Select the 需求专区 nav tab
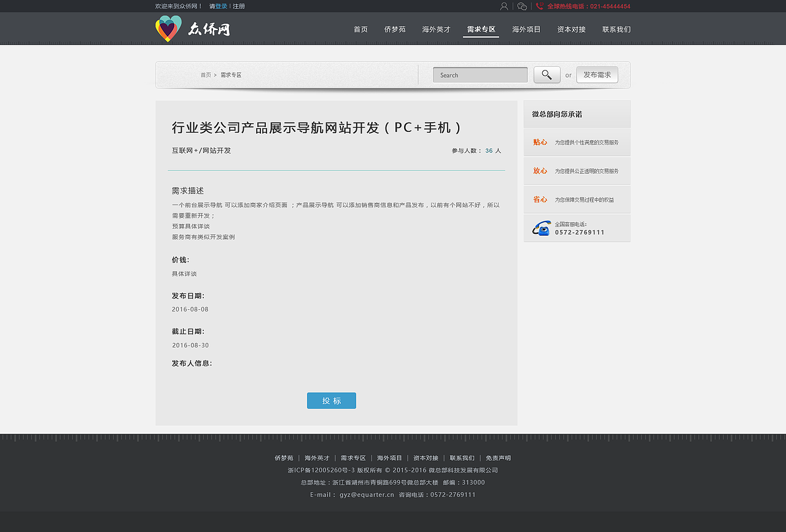786x532 pixels. click(x=481, y=29)
